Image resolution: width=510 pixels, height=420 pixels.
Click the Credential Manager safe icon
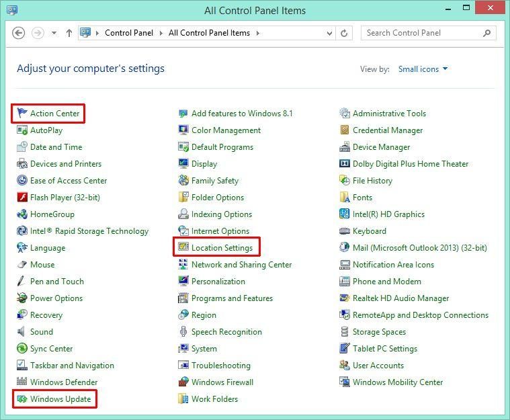(x=345, y=130)
